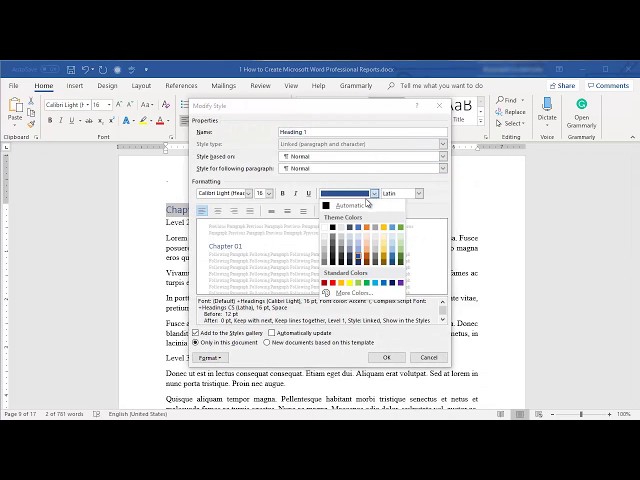Click Cancel in Modify Style dialog

coord(429,358)
